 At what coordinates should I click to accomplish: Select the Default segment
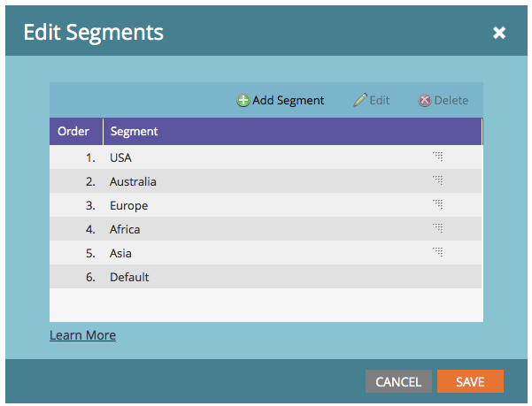tap(266, 277)
